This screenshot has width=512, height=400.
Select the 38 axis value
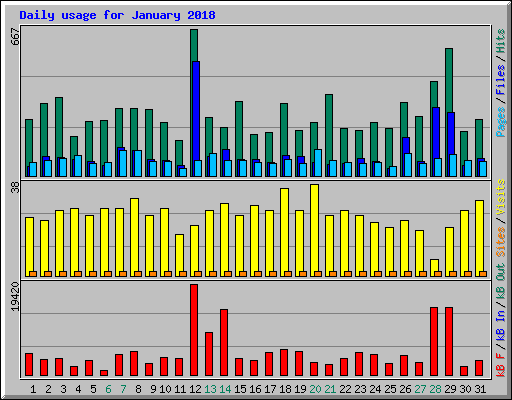(x=15, y=188)
